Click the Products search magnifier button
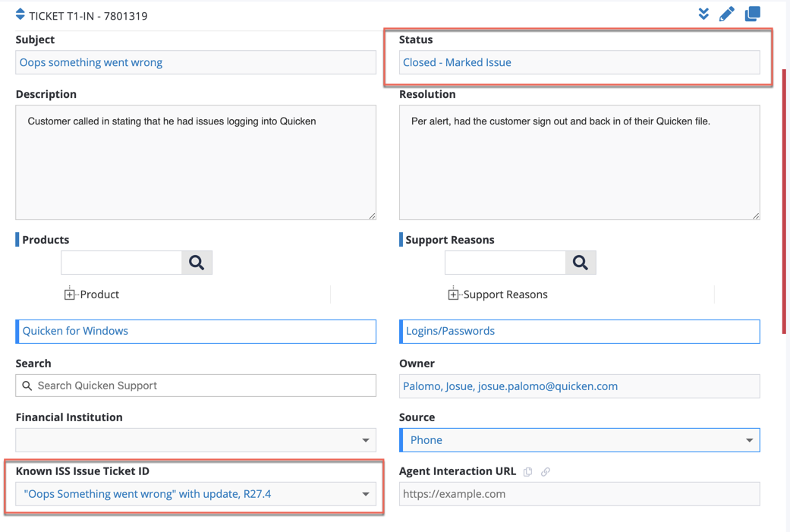This screenshot has width=790, height=532. 197,263
